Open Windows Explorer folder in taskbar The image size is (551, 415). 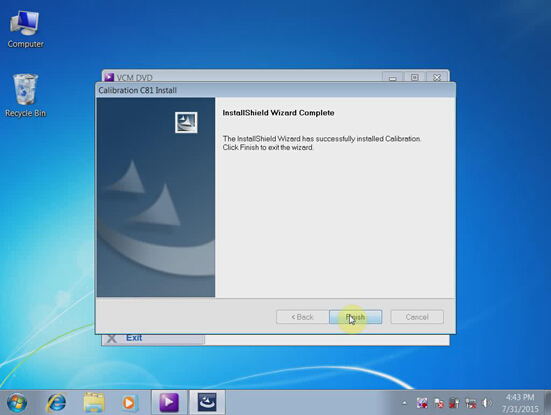pyautogui.click(x=94, y=403)
